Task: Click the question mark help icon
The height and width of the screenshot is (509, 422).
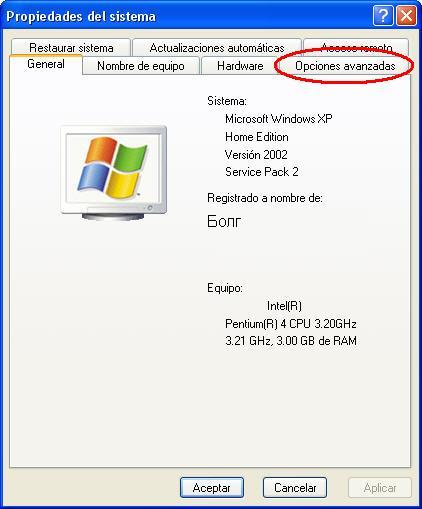Action: (383, 16)
